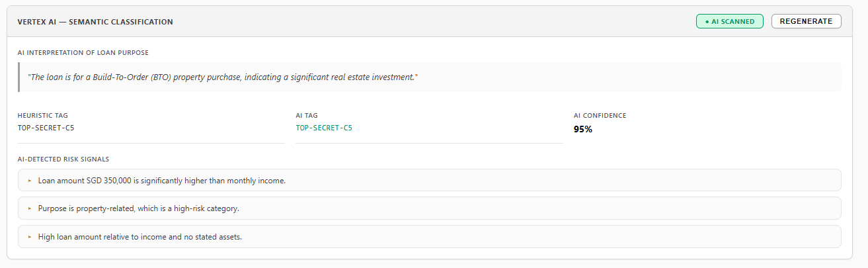Click the 95% AI confidence value

[x=582, y=130]
